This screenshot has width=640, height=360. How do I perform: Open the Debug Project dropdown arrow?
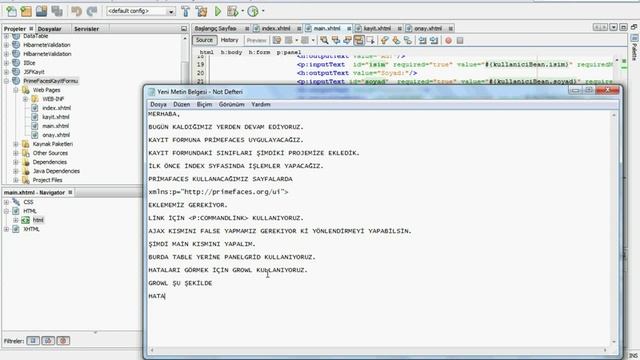pyautogui.click(x=242, y=11)
